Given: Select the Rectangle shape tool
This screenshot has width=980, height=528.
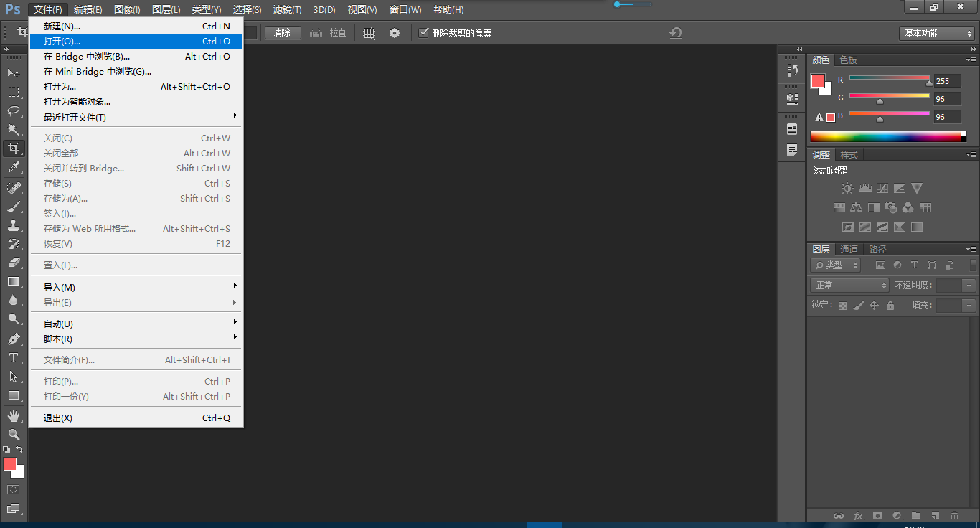Looking at the screenshot, I should point(14,395).
